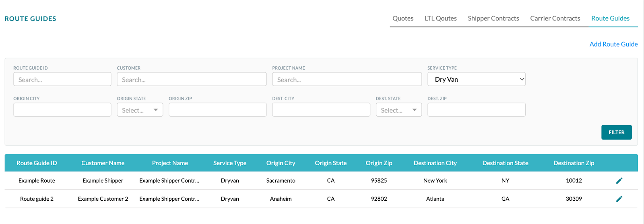Focus the Route Guide ID search field
The width and height of the screenshot is (644, 224).
pos(62,79)
